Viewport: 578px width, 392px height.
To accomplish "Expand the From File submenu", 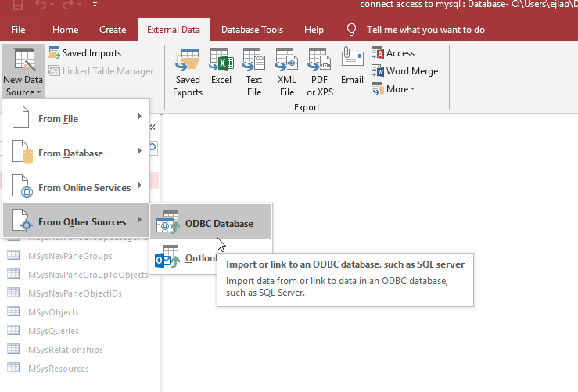I will coord(76,118).
